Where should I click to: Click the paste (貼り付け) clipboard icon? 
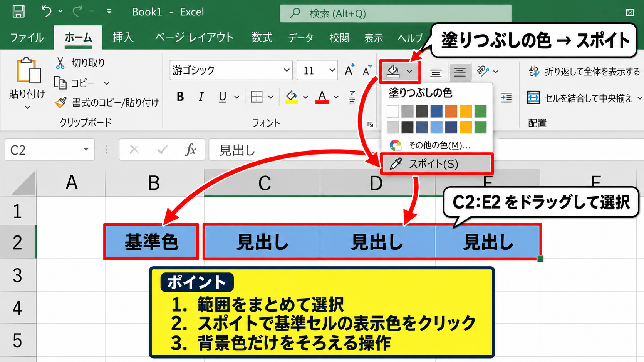(x=28, y=70)
